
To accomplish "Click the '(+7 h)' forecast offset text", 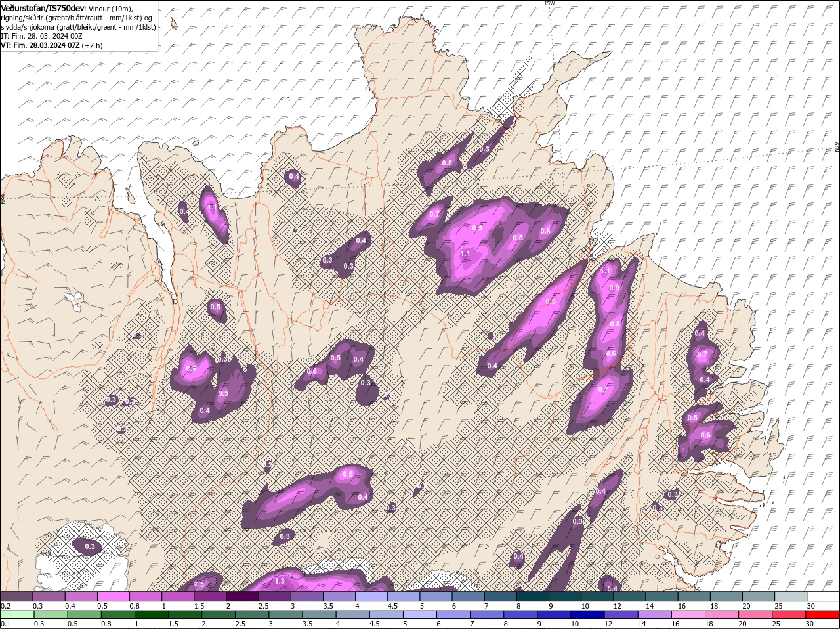I will pos(92,45).
